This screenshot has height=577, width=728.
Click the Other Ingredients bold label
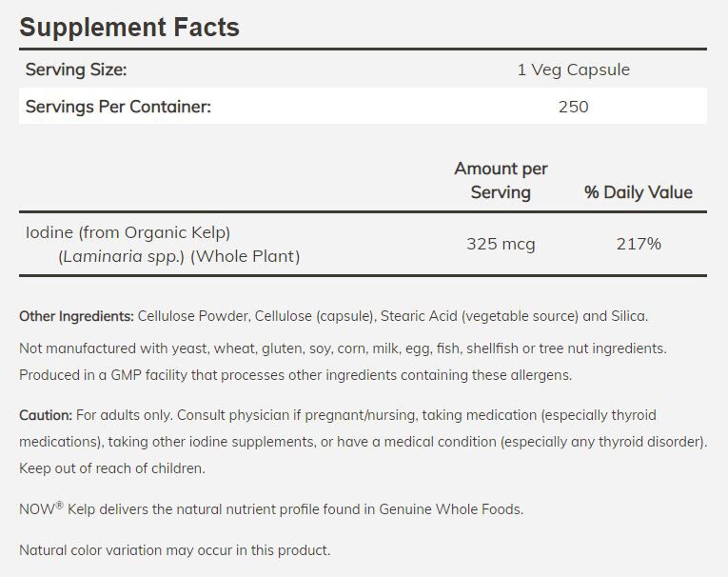point(76,315)
